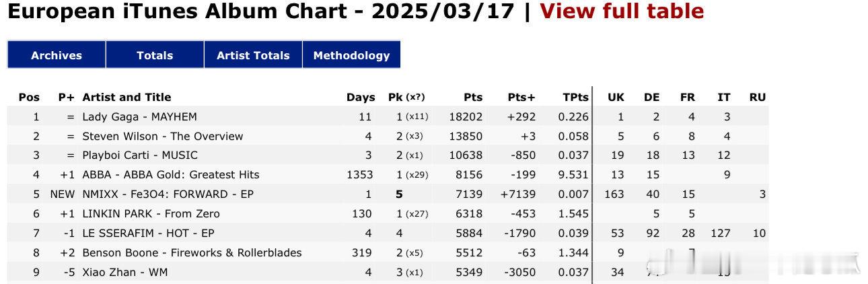This screenshot has height=284, width=868.
Task: Click the TPts column header
Action: pos(575,97)
